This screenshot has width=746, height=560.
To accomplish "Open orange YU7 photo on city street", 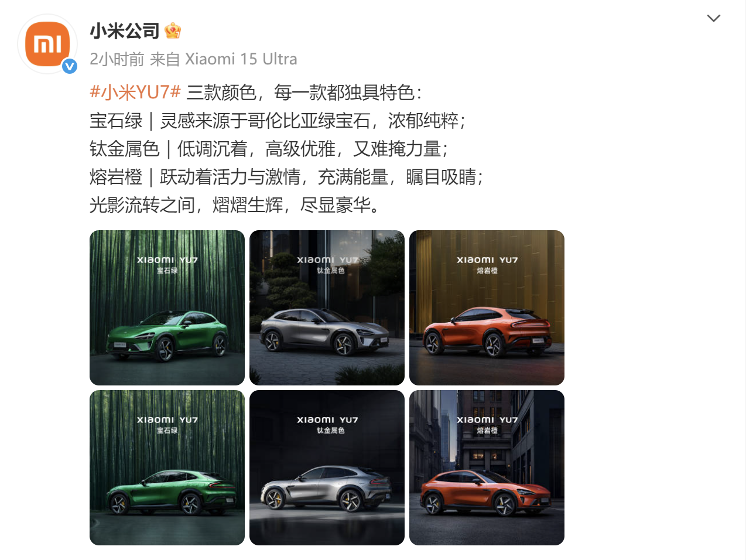I will tap(487, 467).
